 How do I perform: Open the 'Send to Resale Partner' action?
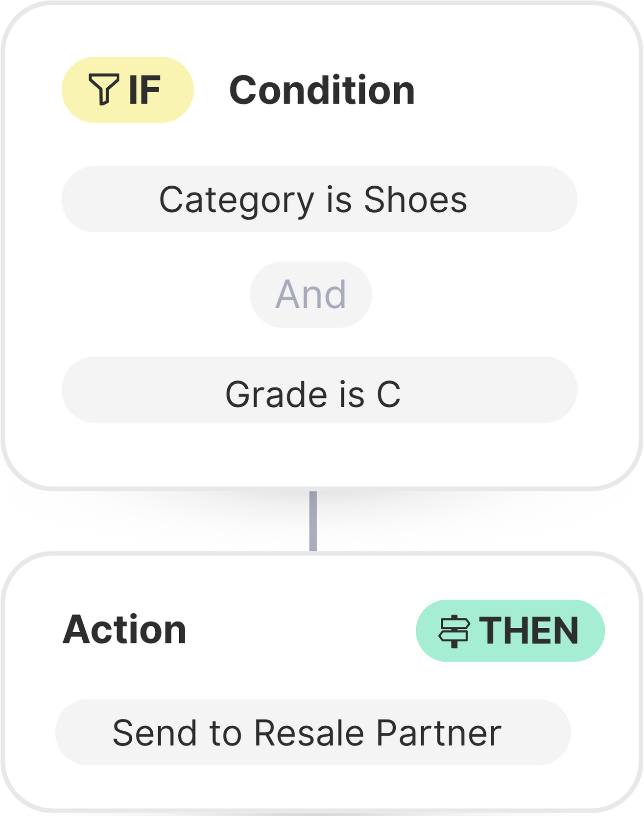coord(312,733)
